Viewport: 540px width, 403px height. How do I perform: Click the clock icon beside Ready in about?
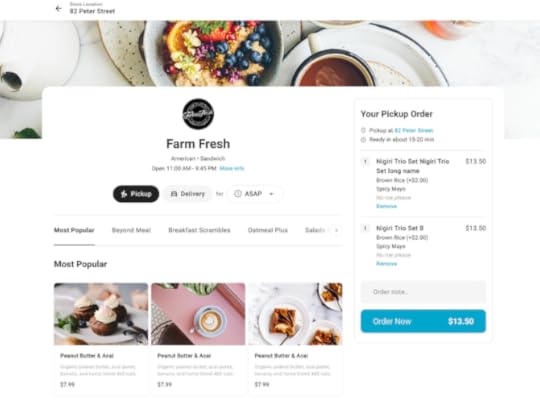(363, 140)
